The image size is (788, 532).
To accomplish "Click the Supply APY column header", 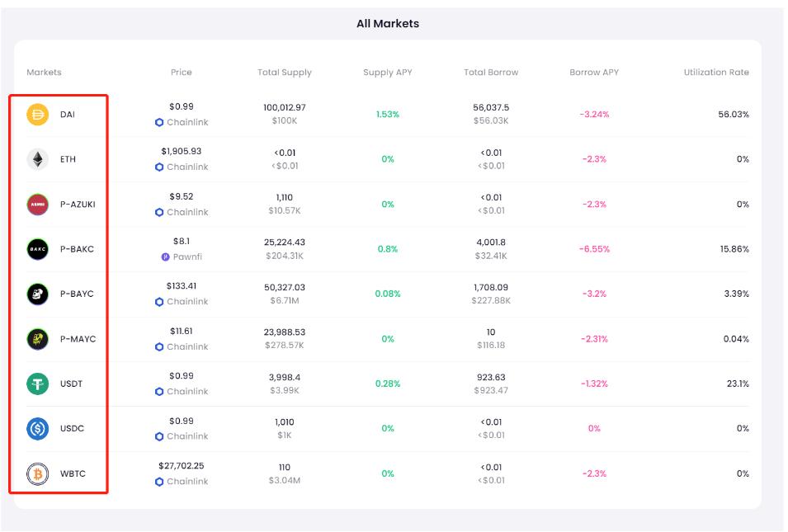I will click(388, 73).
